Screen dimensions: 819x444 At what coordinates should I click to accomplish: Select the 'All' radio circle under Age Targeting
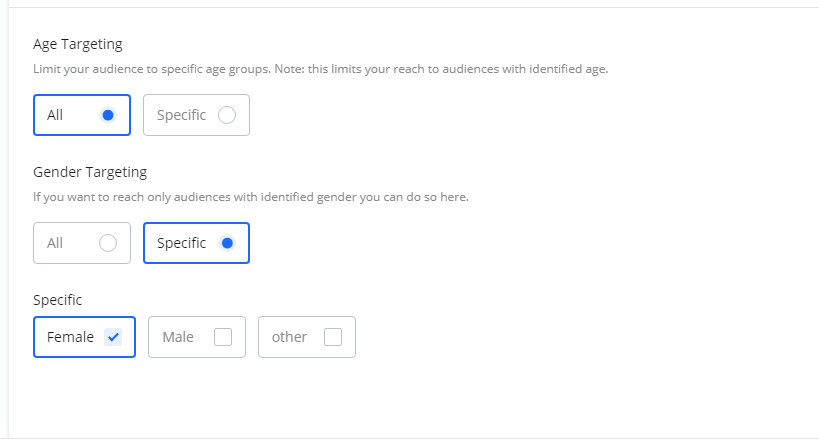[108, 115]
